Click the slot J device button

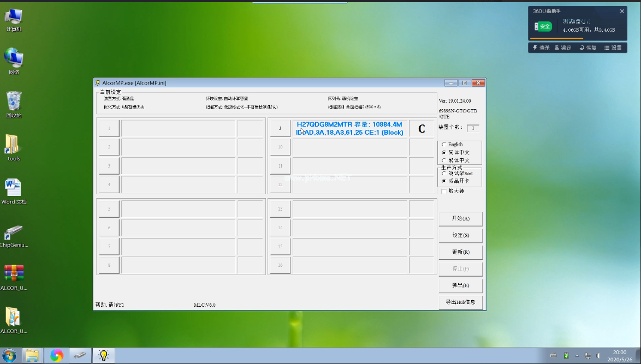click(280, 129)
